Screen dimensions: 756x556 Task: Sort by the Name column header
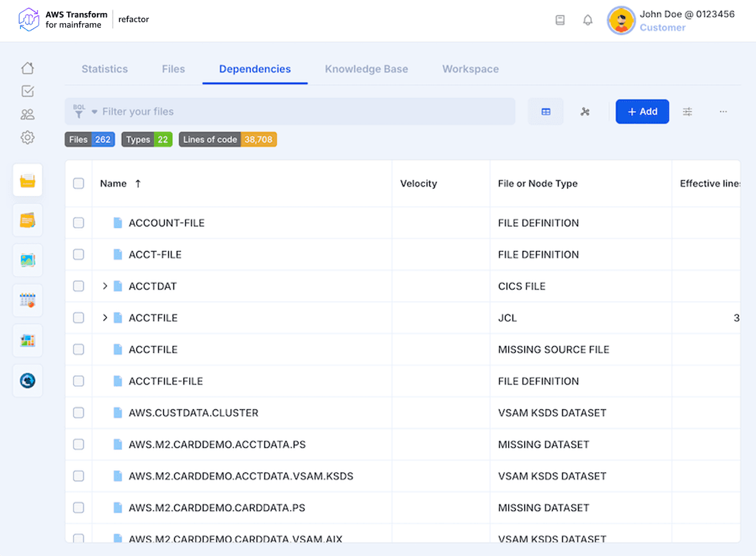pyautogui.click(x=114, y=184)
